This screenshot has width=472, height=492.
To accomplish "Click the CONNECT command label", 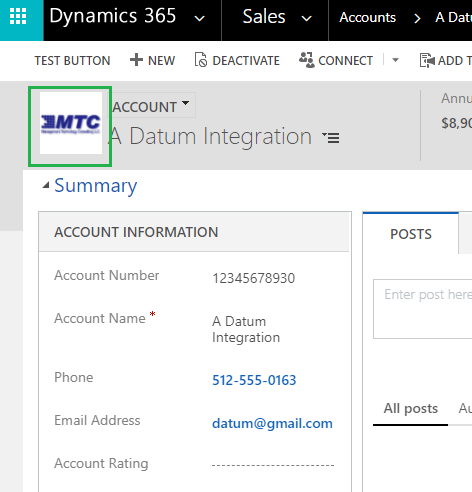I will point(345,61).
